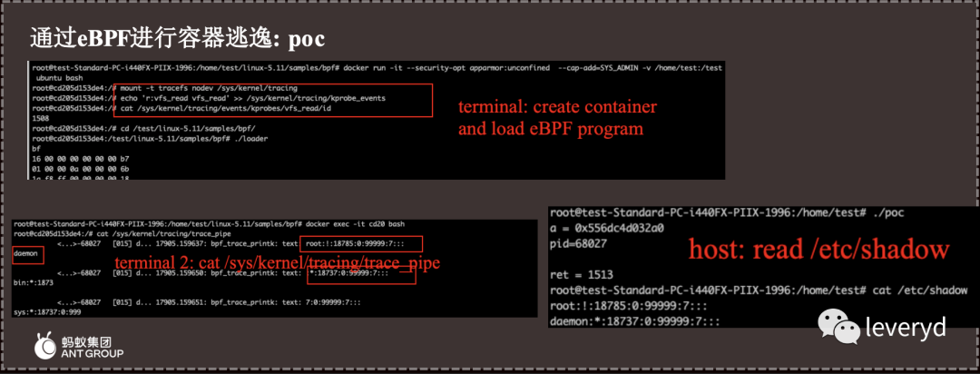This screenshot has width=980, height=374.
Task: Open the top terminal screenshot running docker run
Action: (377, 121)
